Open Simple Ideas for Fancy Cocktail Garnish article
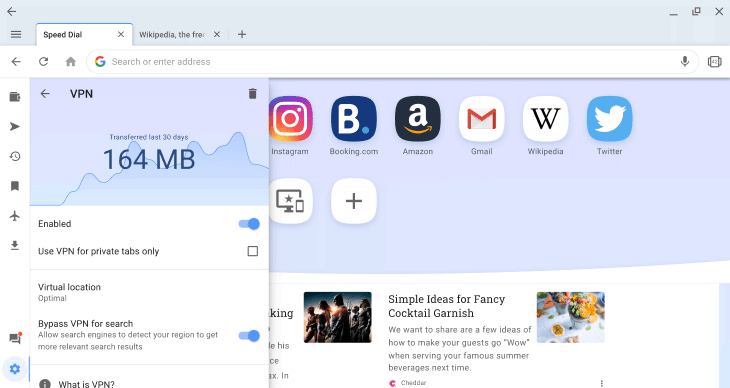 pos(446,306)
